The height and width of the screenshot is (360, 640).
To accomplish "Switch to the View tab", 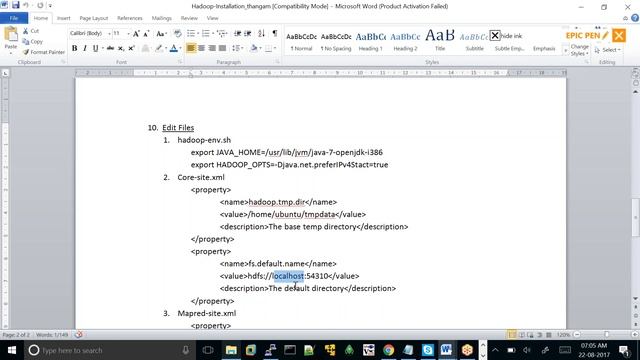I will point(212,18).
